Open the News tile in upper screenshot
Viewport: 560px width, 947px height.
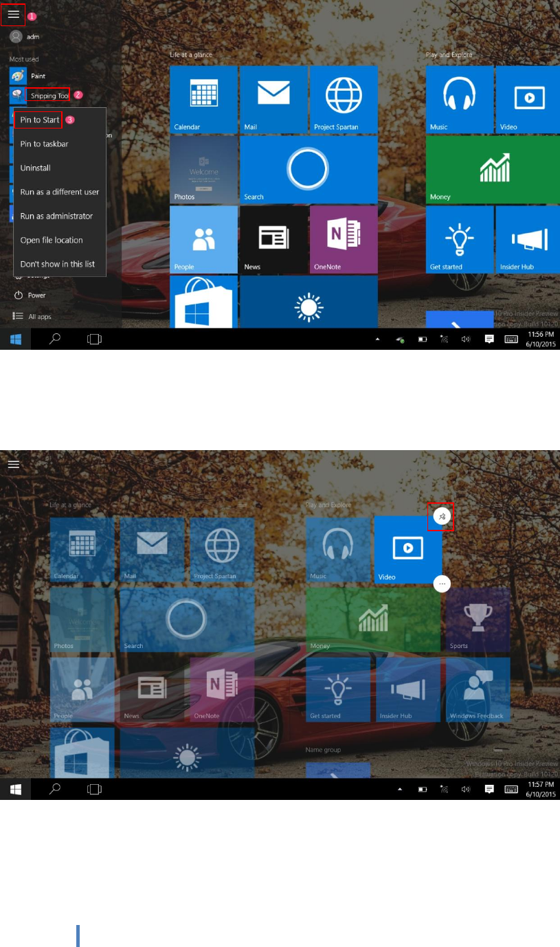(x=273, y=239)
